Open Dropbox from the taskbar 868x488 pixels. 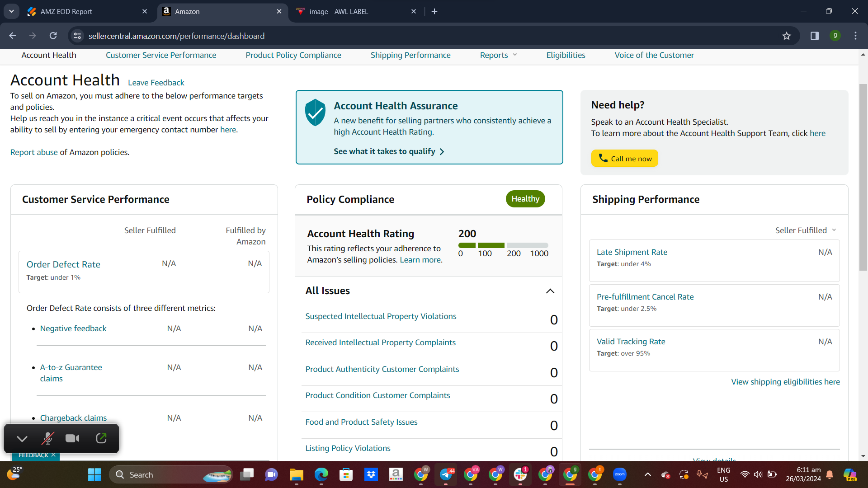click(371, 474)
